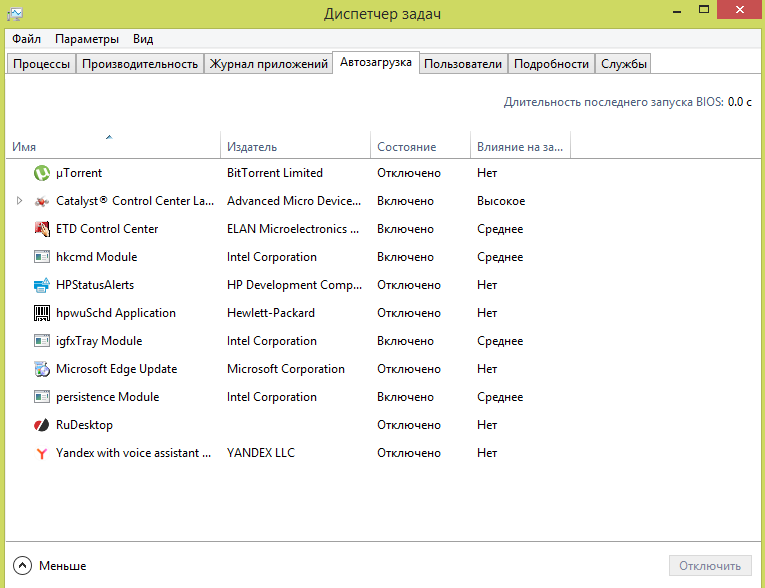Click the BIOS startup duration text

click(627, 102)
